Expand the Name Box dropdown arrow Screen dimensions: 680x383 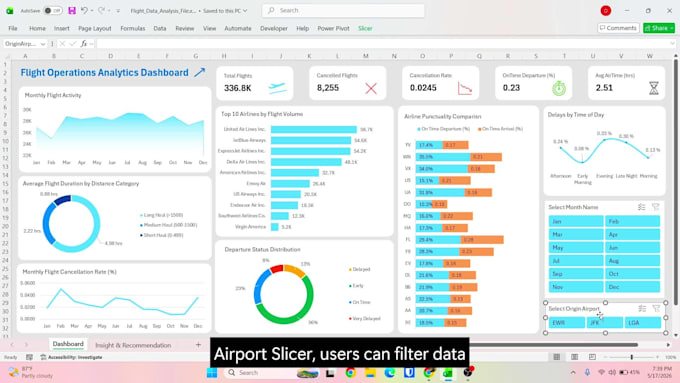point(42,44)
